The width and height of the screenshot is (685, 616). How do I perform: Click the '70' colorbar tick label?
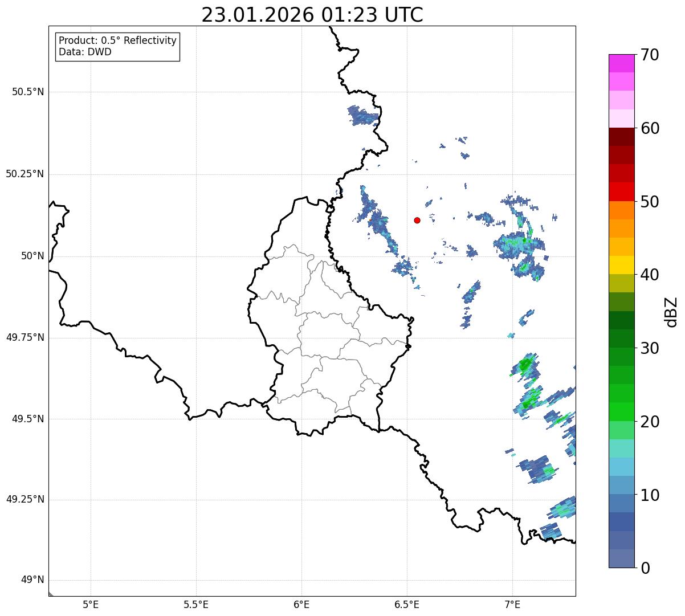click(649, 55)
